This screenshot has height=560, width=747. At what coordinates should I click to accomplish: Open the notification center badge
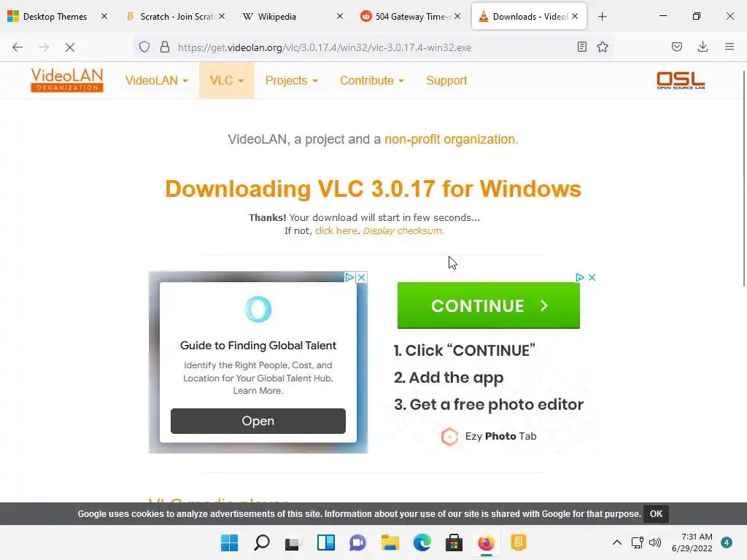pos(727,542)
